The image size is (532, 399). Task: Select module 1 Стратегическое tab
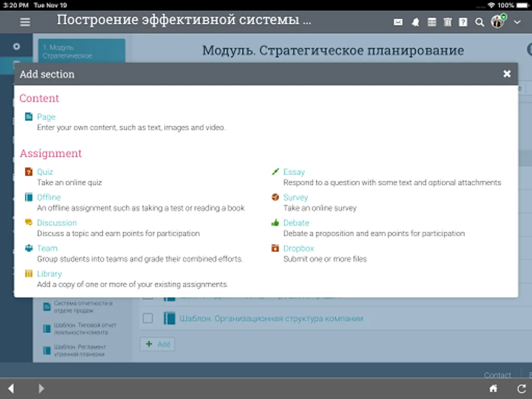(x=82, y=50)
